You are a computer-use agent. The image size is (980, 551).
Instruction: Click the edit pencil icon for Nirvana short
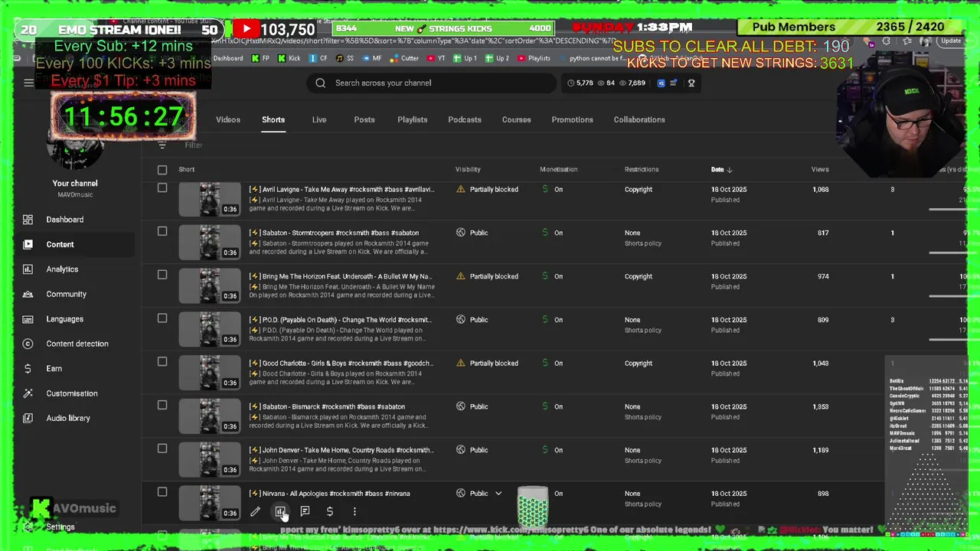(255, 512)
